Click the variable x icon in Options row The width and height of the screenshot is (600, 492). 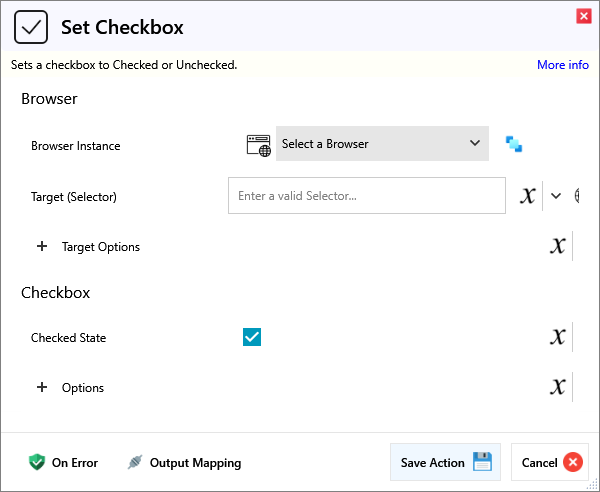[x=558, y=387]
